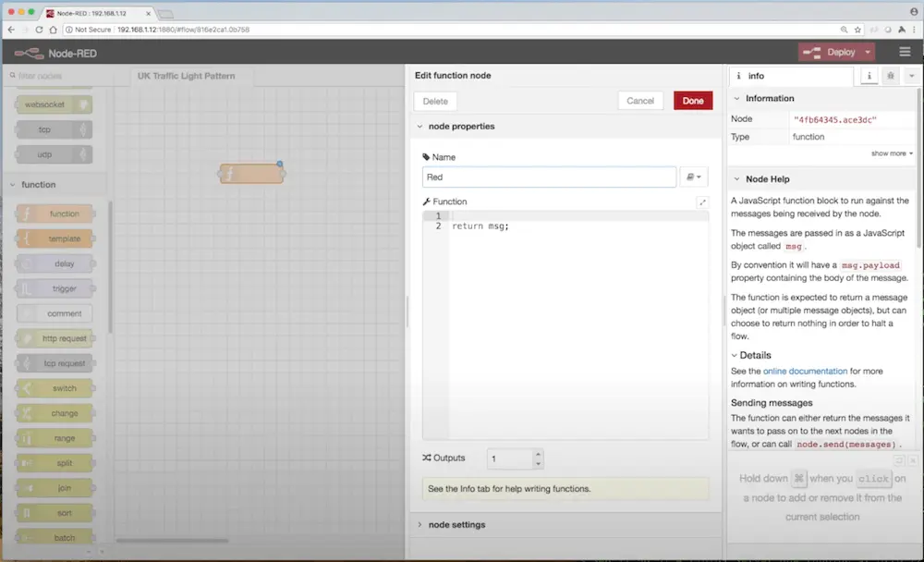The height and width of the screenshot is (562, 924).
Task: Select the template node from the sidebar
Action: [55, 238]
